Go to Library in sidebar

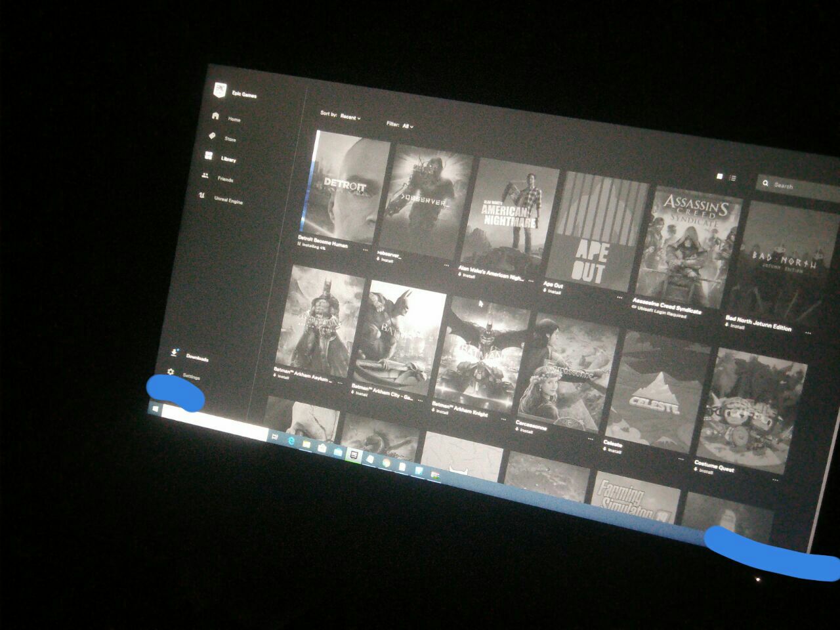[228, 159]
